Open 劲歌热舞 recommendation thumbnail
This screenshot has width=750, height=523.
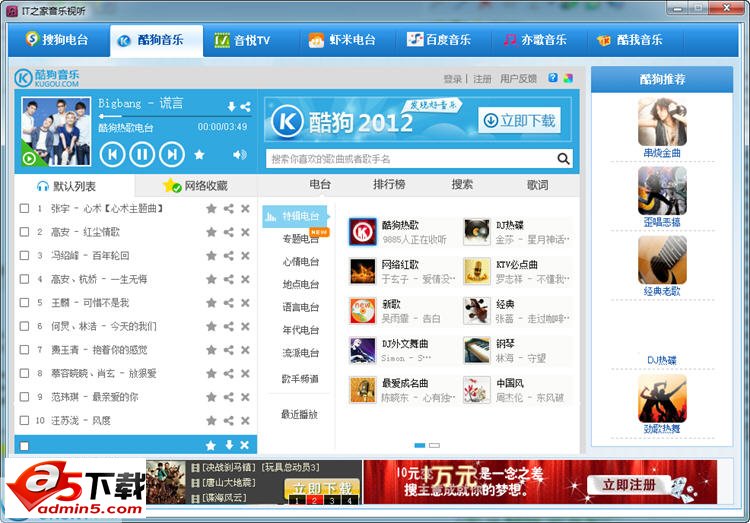tap(662, 399)
